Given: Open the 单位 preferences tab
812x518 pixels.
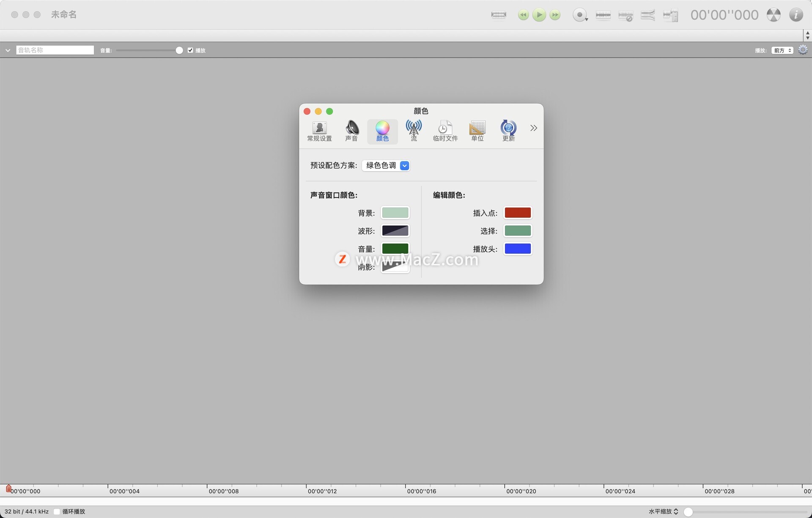Looking at the screenshot, I should [x=477, y=131].
